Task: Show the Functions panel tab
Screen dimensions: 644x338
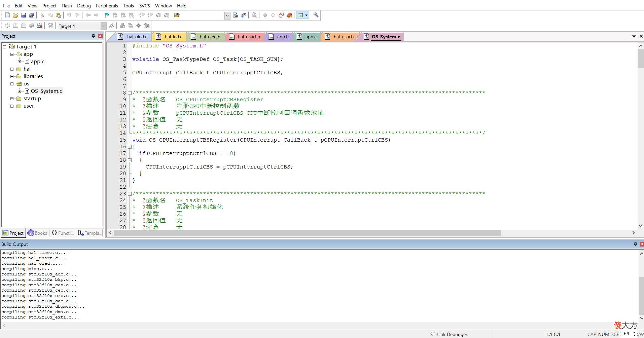Action: click(x=63, y=233)
